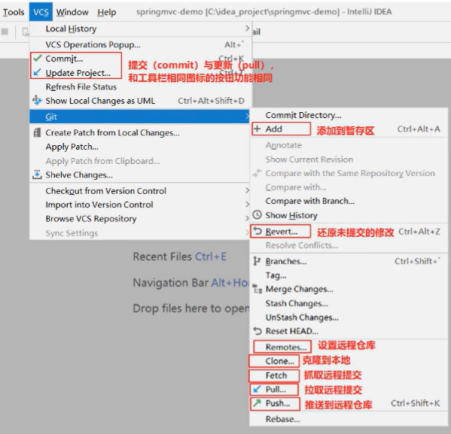Screen dimensions: 451x434
Task: Open the Window menu
Action: pos(72,12)
